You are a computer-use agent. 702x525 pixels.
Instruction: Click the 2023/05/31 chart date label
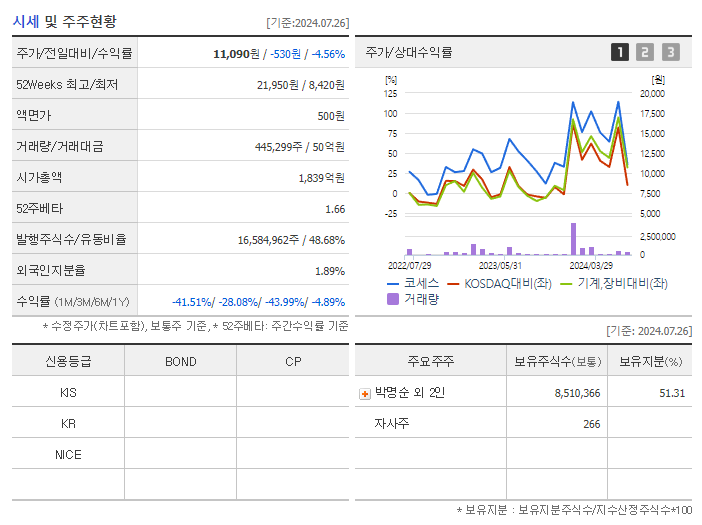500,266
